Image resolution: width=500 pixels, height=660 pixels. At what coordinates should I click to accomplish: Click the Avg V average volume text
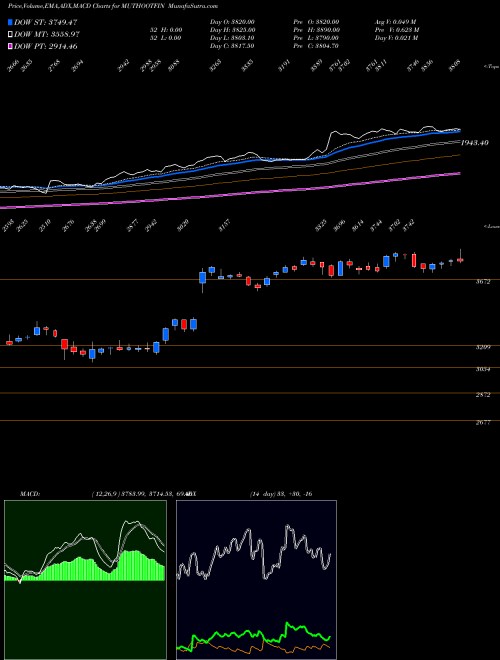click(396, 22)
